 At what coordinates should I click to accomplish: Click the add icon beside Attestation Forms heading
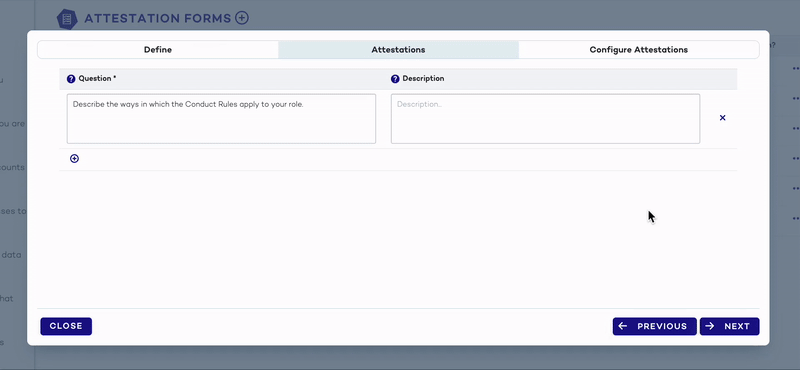click(x=242, y=18)
